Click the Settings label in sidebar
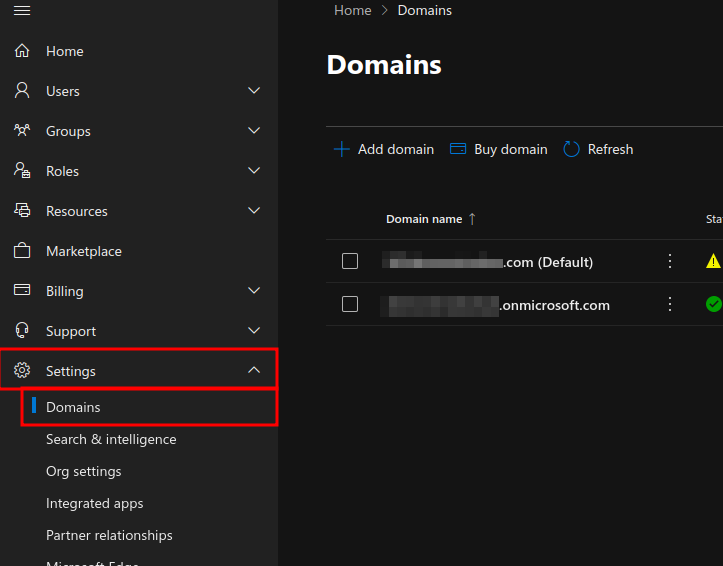 pos(71,371)
